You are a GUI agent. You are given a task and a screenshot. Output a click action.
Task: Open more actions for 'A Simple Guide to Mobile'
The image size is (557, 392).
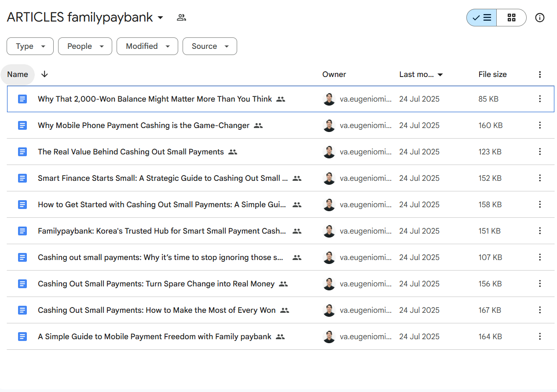(540, 337)
